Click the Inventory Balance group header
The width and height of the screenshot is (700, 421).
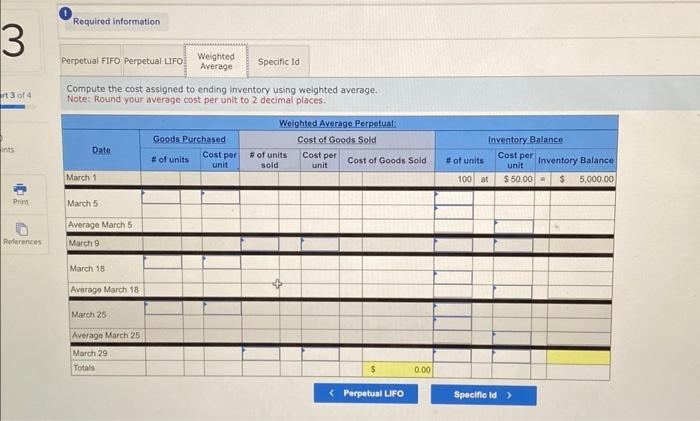tap(525, 140)
